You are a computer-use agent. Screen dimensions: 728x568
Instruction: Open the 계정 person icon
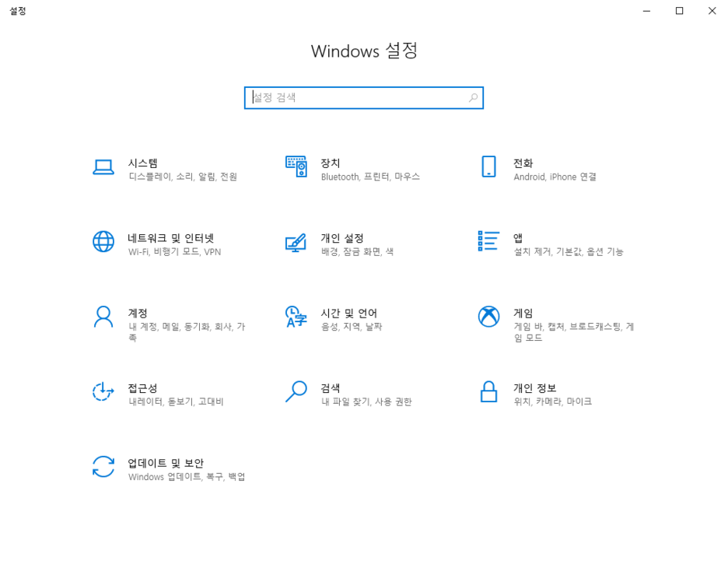click(103, 317)
